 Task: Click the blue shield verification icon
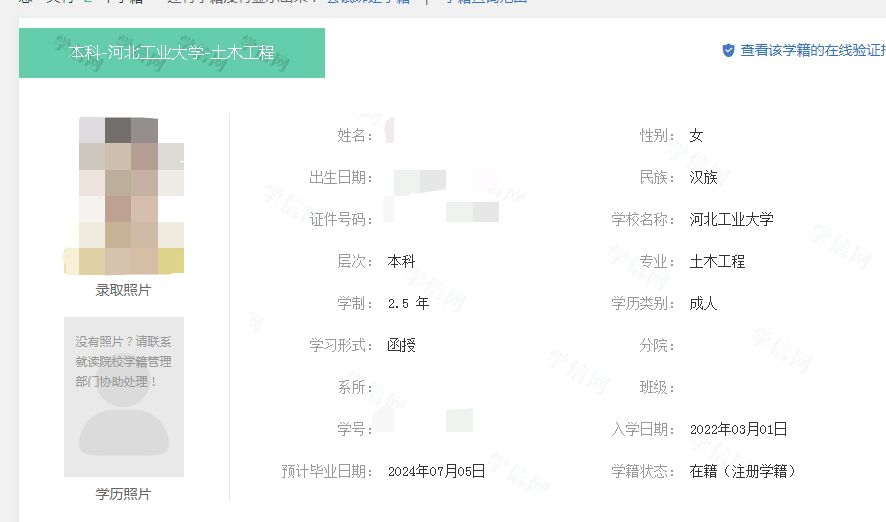click(728, 50)
